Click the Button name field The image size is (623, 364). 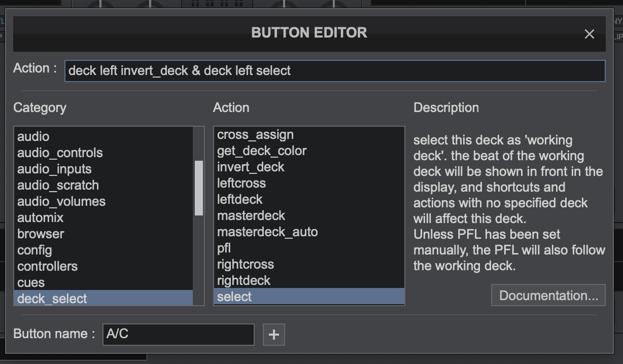tap(179, 335)
